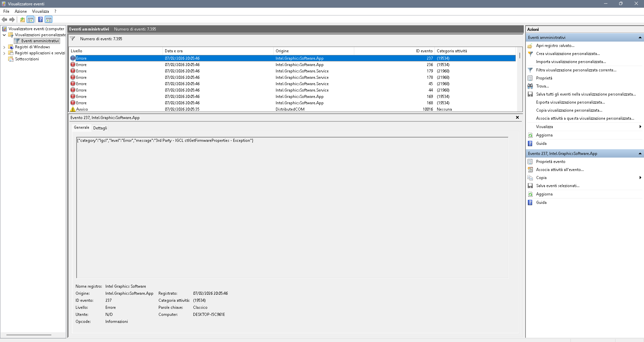
Task: Click the Back arrow toolbar icon
Action: 4,19
